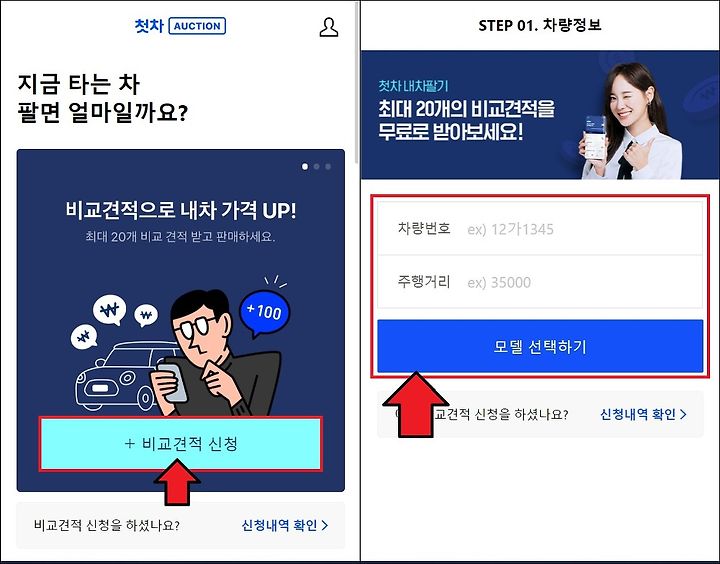This screenshot has height=564, width=720.
Task: Tap the 모델 선택하기 button
Action: pyautogui.click(x=540, y=346)
